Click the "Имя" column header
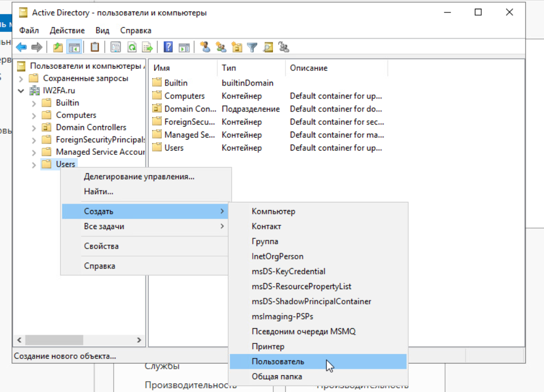544x392 pixels. tap(162, 68)
